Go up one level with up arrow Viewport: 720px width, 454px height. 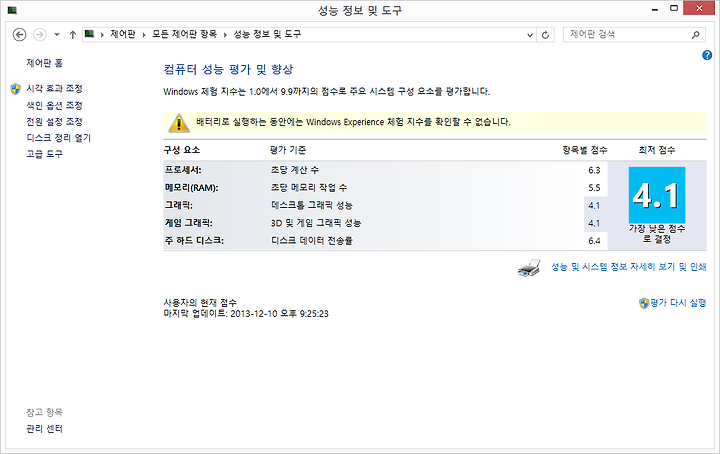(73, 34)
